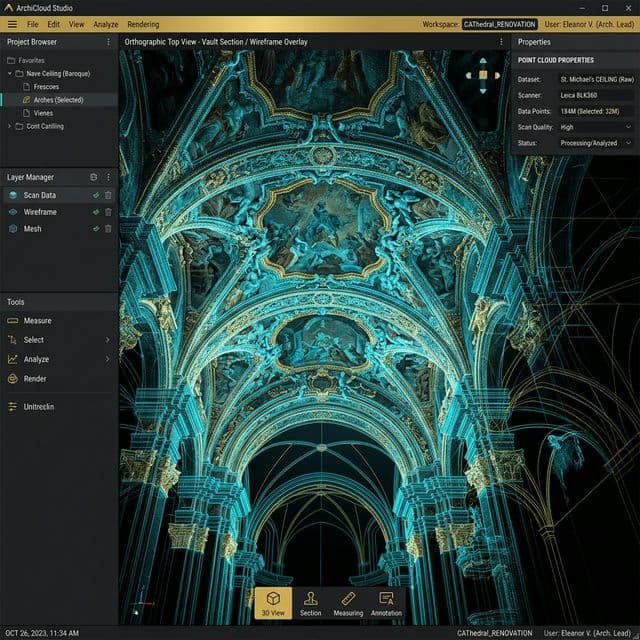Delete the Scan Data layer

pyautogui.click(x=108, y=196)
